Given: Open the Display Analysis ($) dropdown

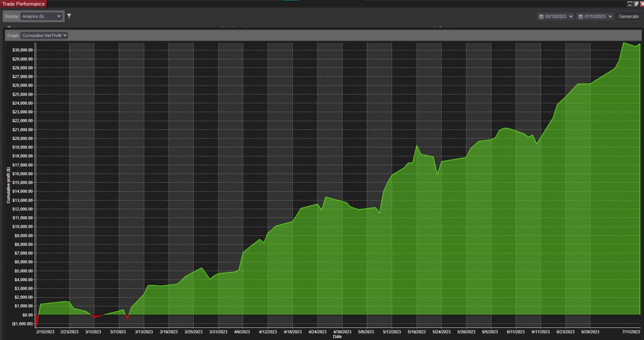Looking at the screenshot, I should [42, 16].
